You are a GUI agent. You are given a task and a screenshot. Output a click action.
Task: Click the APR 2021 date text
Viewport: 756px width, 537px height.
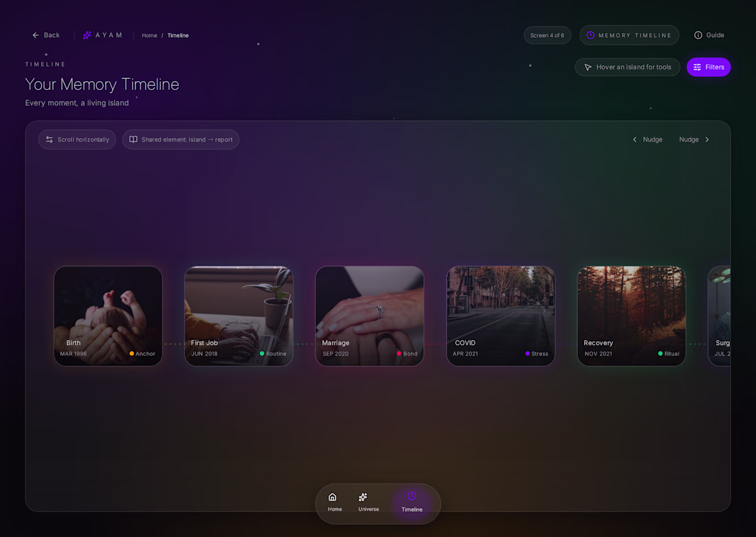coord(465,354)
